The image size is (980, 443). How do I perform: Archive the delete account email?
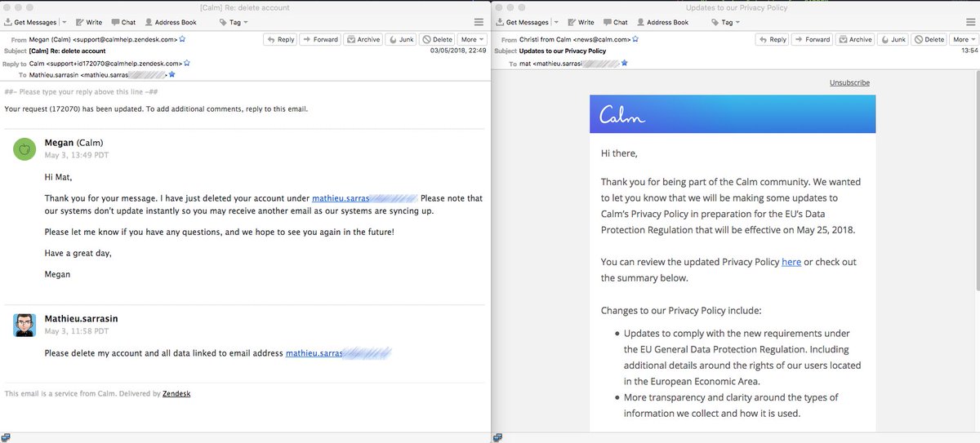coord(363,39)
